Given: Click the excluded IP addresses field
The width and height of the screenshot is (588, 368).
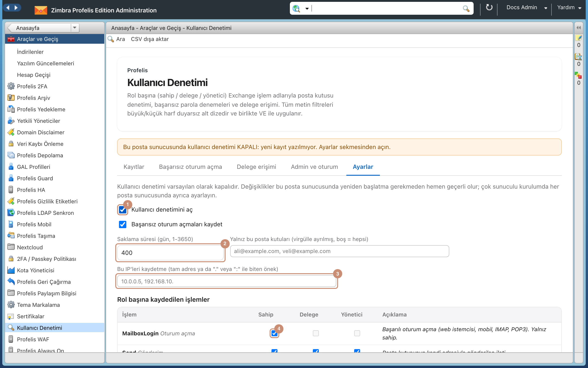Looking at the screenshot, I should click(x=226, y=281).
